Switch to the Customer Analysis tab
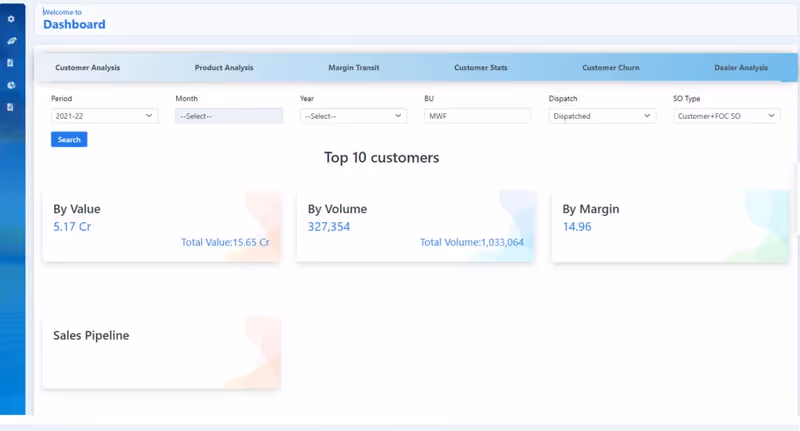The width and height of the screenshot is (800, 431). [x=88, y=67]
